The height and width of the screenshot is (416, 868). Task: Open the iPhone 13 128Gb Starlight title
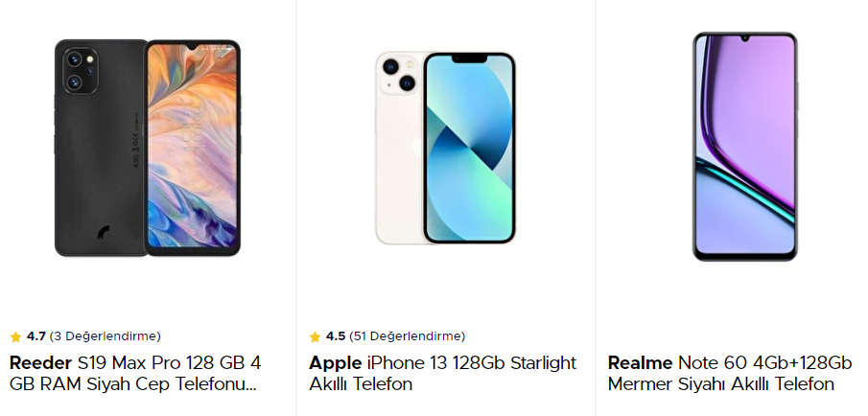472,363
